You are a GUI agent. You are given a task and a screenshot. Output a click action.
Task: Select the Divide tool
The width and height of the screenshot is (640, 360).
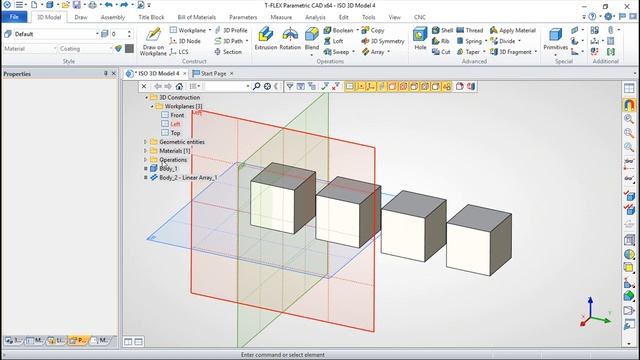(x=503, y=41)
